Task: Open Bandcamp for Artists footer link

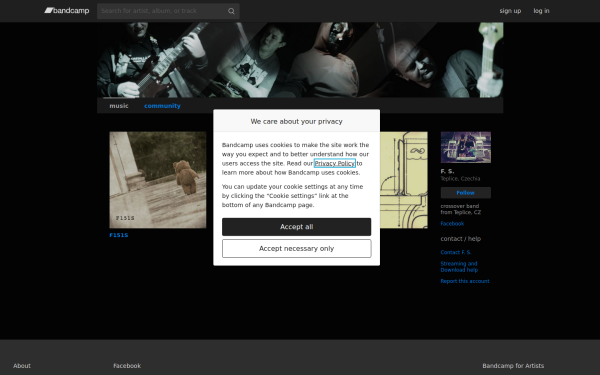Action: click(513, 366)
